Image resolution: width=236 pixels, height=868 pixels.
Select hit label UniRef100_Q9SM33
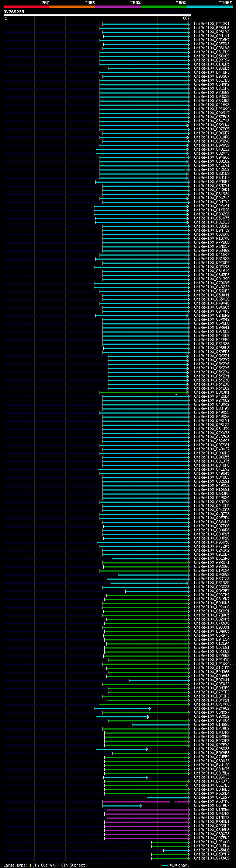pos(212,749)
